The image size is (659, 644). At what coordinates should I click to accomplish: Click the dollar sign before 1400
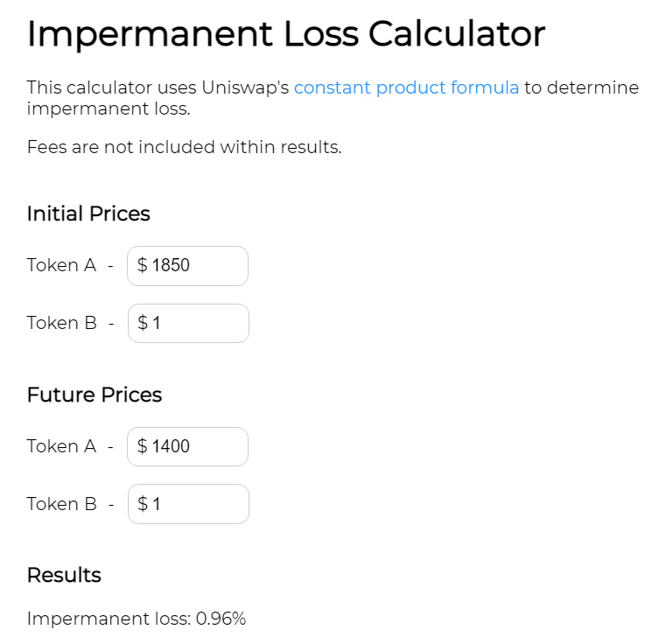(x=143, y=446)
